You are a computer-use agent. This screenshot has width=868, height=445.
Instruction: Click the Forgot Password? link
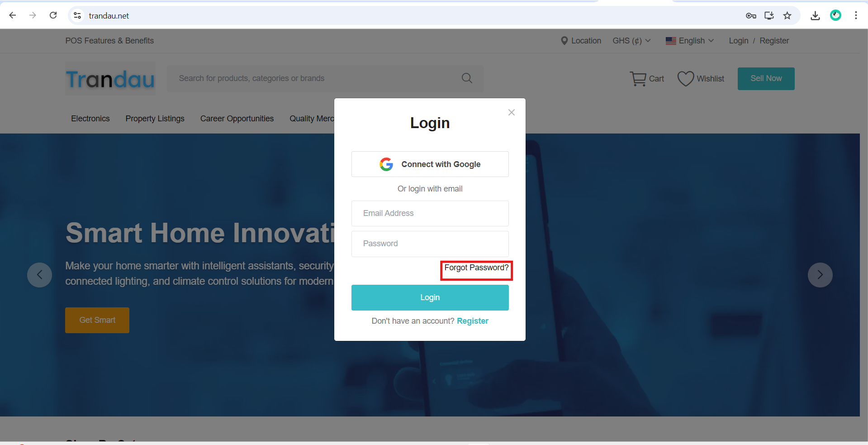pyautogui.click(x=476, y=268)
